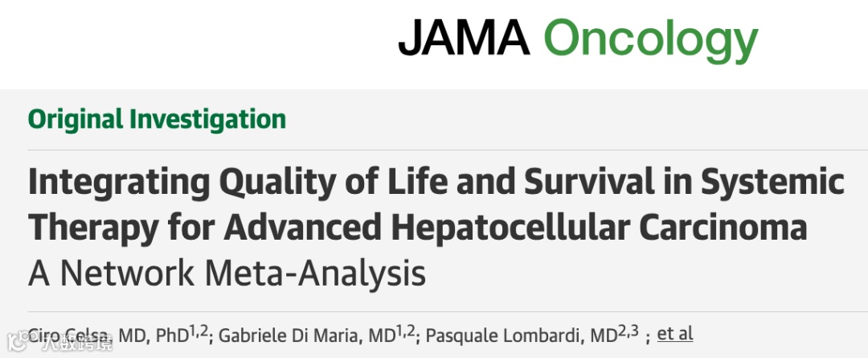Click the green Oncology journal logo text
Viewport: 868px width, 358px height.
click(x=651, y=41)
